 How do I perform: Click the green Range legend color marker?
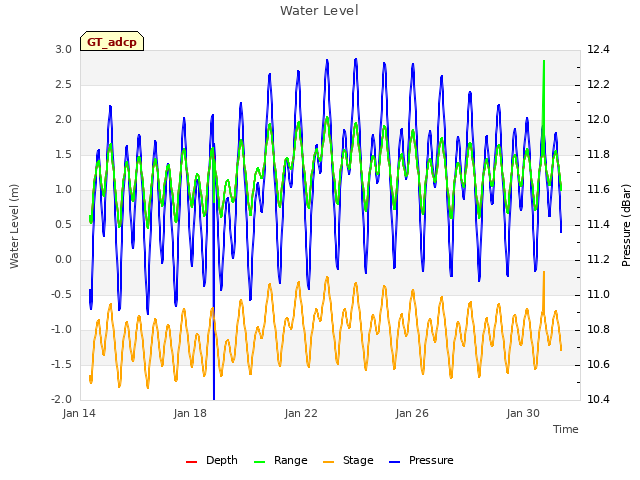pos(259,462)
